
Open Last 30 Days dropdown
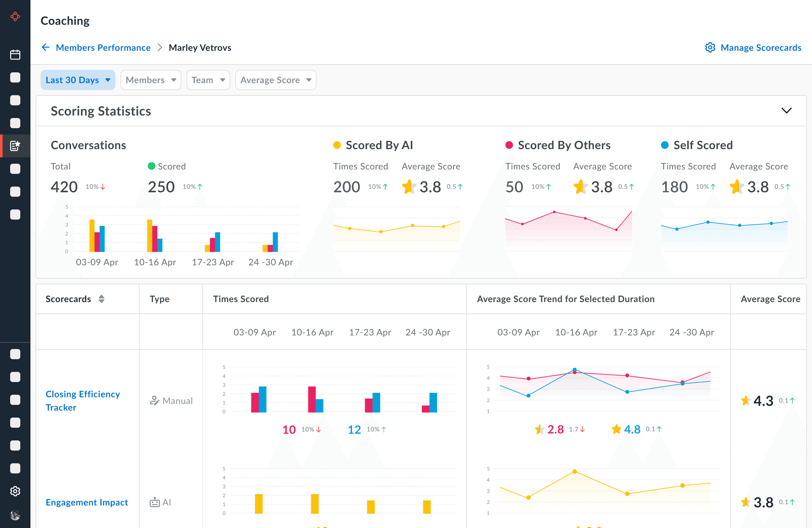(x=78, y=80)
